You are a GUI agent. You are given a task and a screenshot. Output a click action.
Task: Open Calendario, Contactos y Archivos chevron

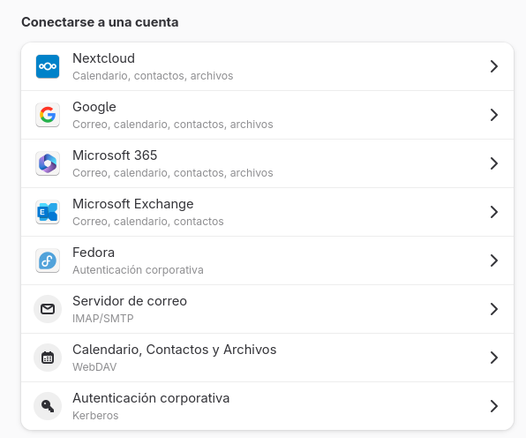click(494, 358)
